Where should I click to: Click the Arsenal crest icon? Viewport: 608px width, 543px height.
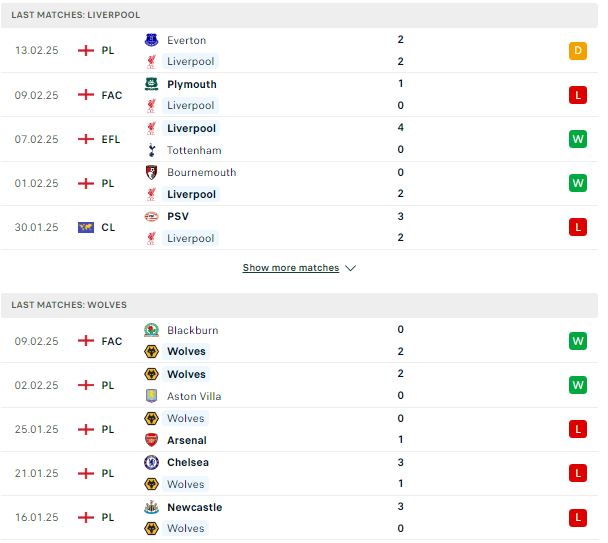tap(151, 440)
